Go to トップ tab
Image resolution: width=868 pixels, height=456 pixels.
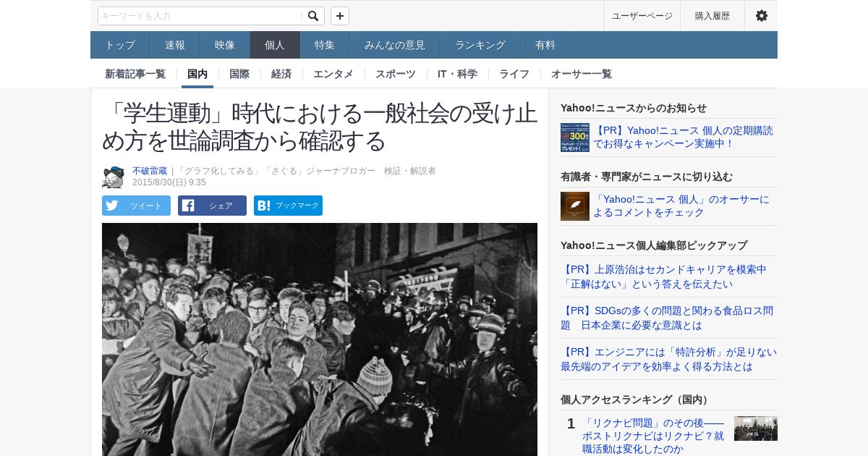120,45
